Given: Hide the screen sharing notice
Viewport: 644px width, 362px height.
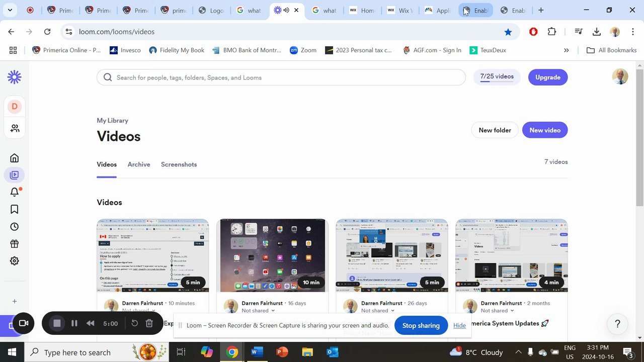Looking at the screenshot, I should click(x=459, y=326).
